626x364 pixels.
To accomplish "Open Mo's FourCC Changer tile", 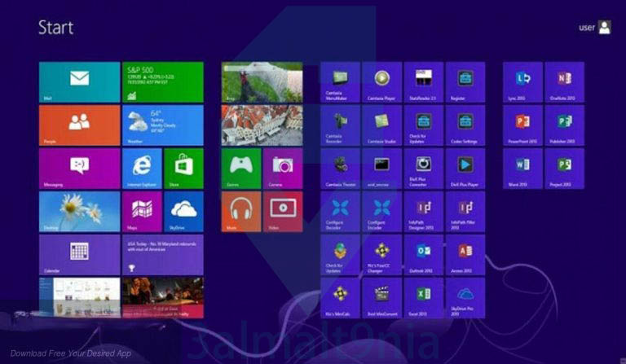I will [x=382, y=255].
